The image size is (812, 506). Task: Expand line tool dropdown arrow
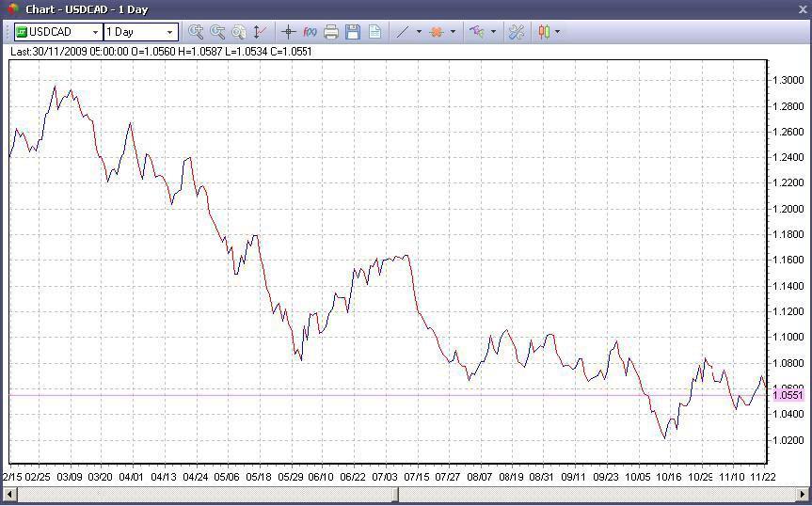419,32
